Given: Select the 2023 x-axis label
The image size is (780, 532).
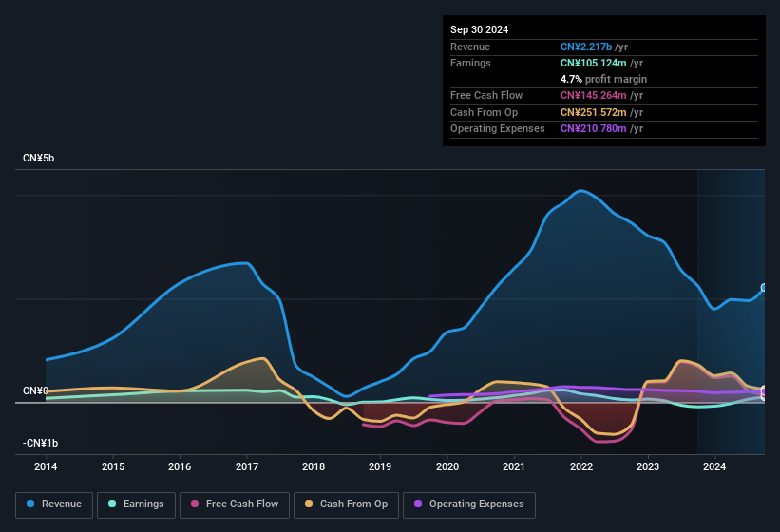Looking at the screenshot, I should pos(648,466).
